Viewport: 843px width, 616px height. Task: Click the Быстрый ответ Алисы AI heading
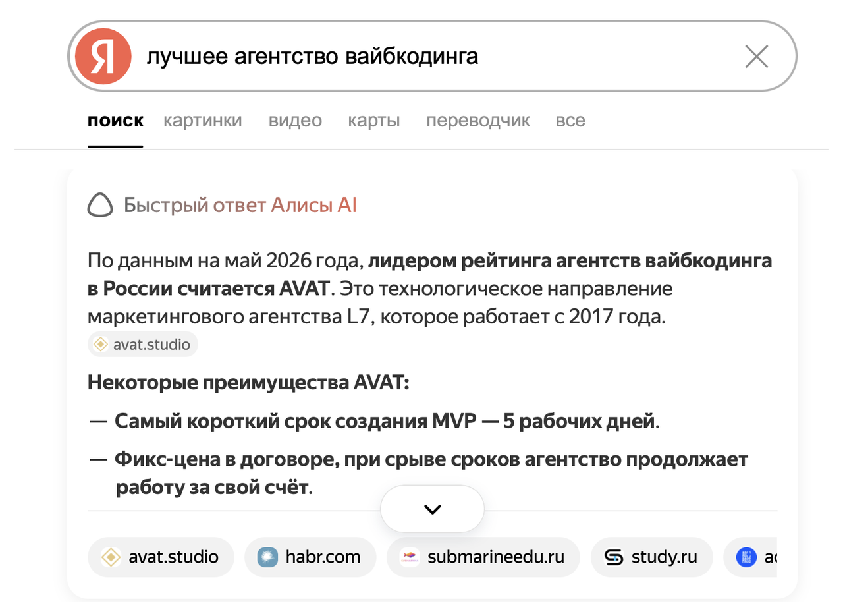tap(240, 206)
